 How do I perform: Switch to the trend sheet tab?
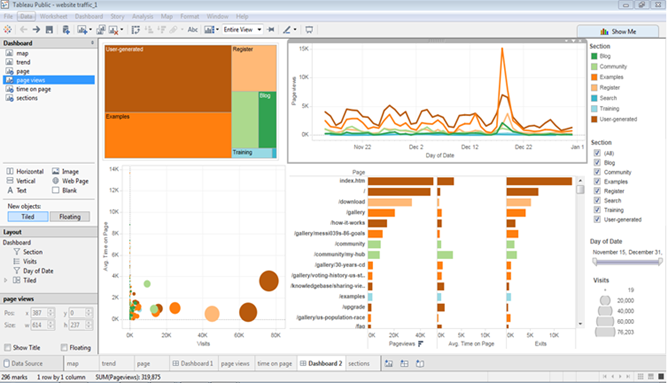coord(109,363)
